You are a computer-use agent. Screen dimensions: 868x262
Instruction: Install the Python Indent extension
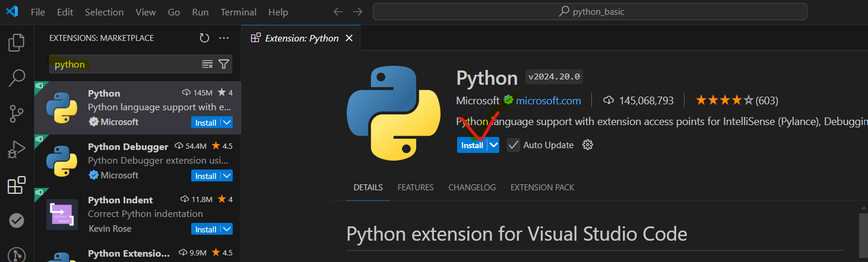(206, 229)
